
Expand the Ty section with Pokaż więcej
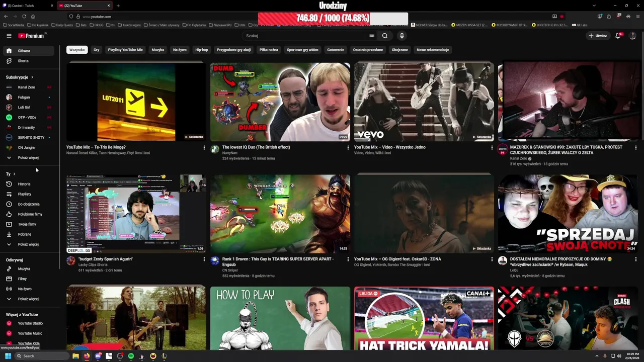click(28, 244)
